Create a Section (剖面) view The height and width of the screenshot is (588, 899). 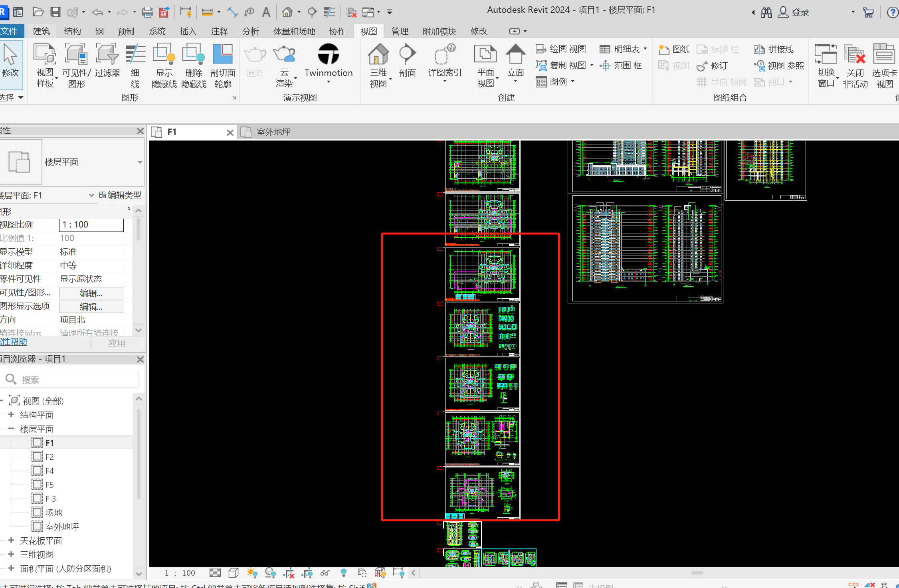[x=407, y=61]
